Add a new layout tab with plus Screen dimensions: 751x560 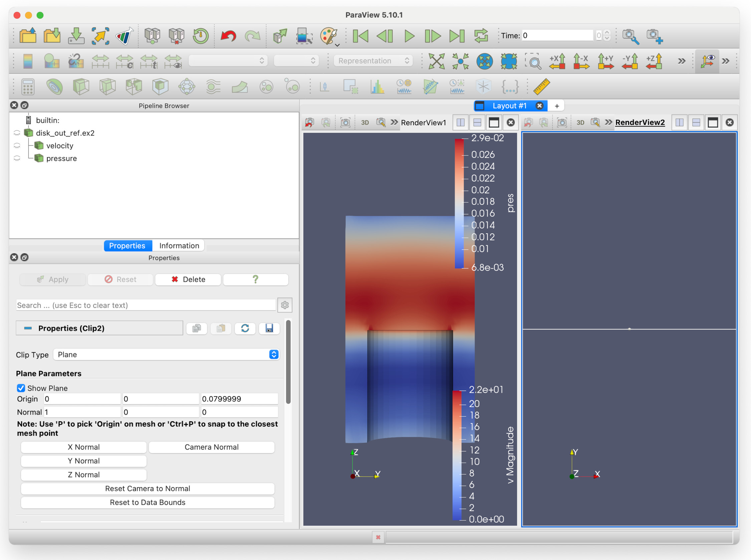click(557, 106)
